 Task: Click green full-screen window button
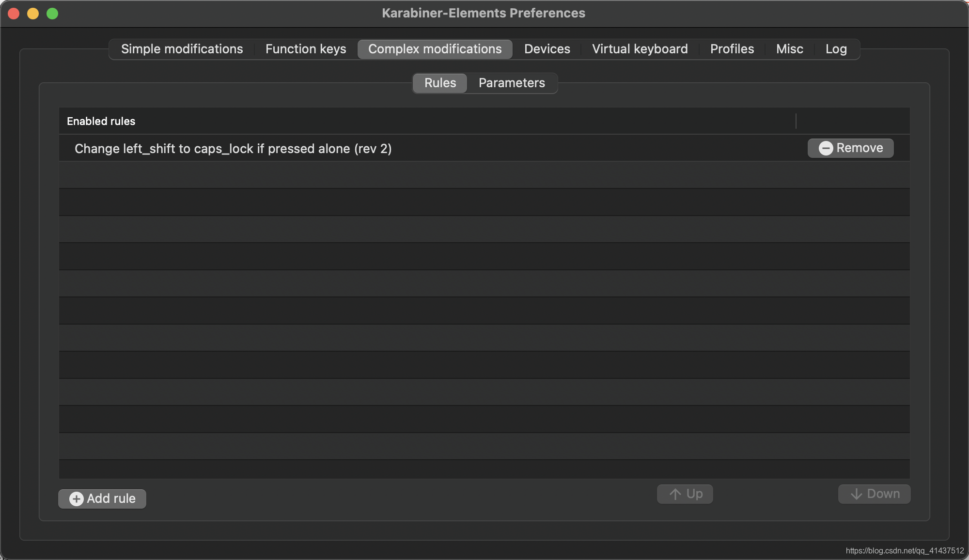52,14
